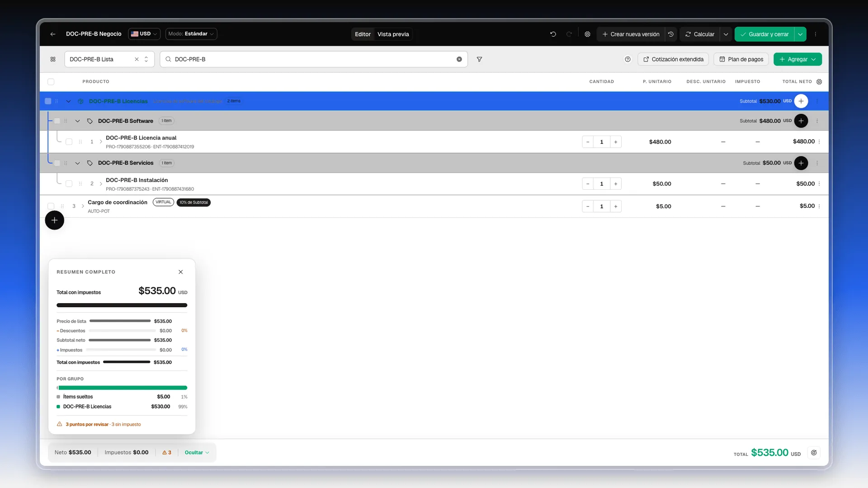868x488 pixels.
Task: Open the filter funnel icon
Action: tap(479, 59)
